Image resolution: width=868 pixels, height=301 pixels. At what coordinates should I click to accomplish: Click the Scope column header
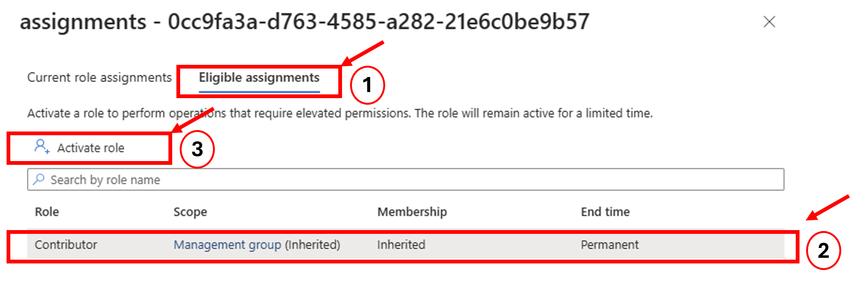[x=190, y=212]
